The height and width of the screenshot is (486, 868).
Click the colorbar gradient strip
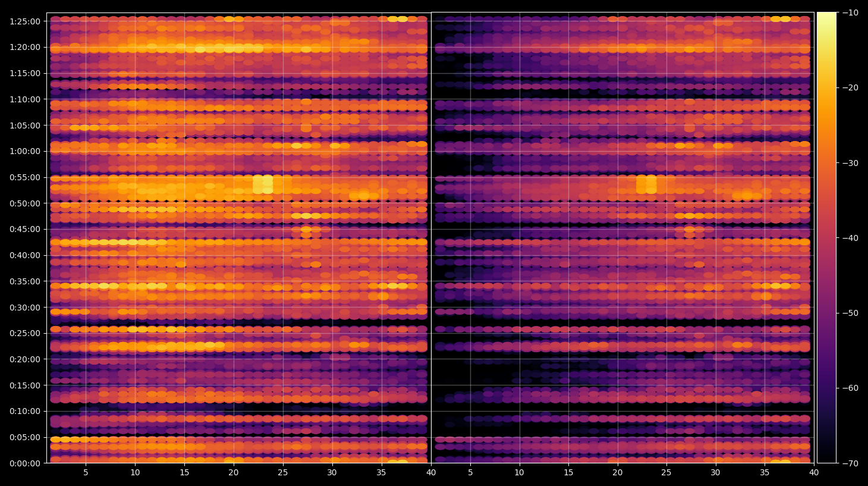[x=826, y=237]
